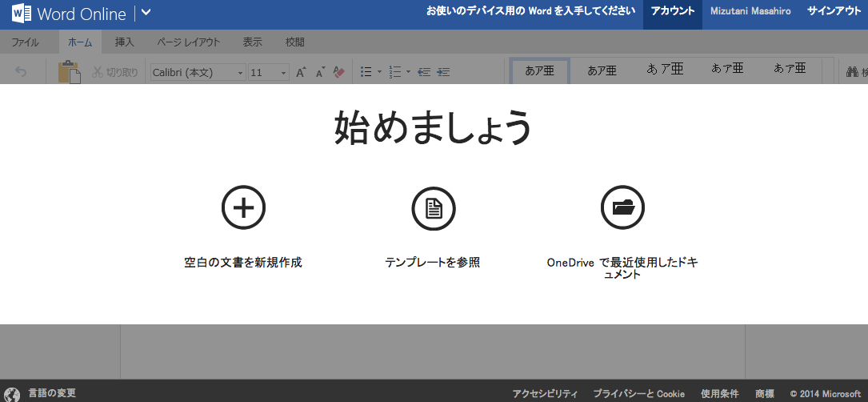Switch to the 挿入 tab
The image size is (868, 402).
[x=125, y=42]
